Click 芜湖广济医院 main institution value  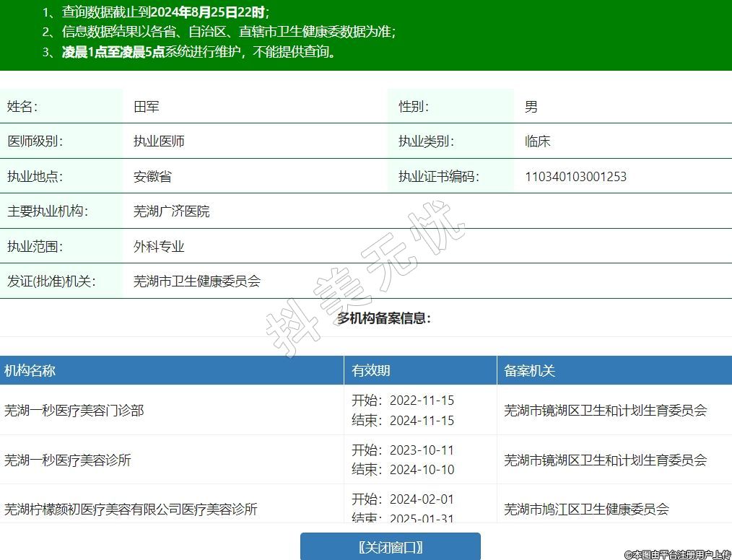[x=171, y=211]
